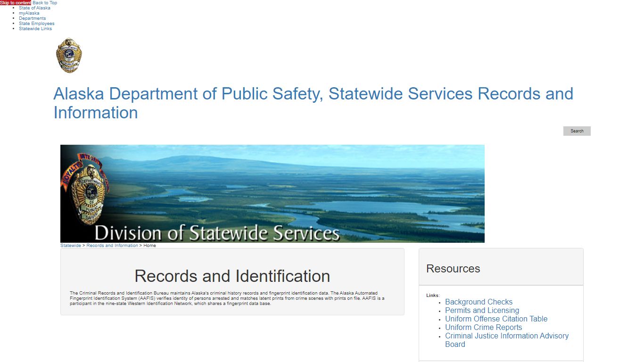Go to Records and Information breadcrumb
The height and width of the screenshot is (362, 644).
112,246
